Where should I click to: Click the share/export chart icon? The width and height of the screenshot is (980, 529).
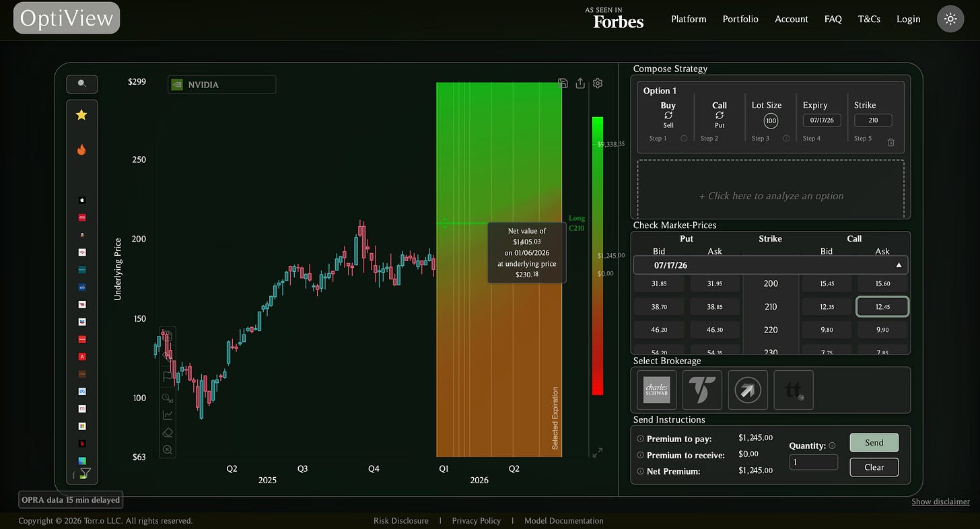click(580, 83)
